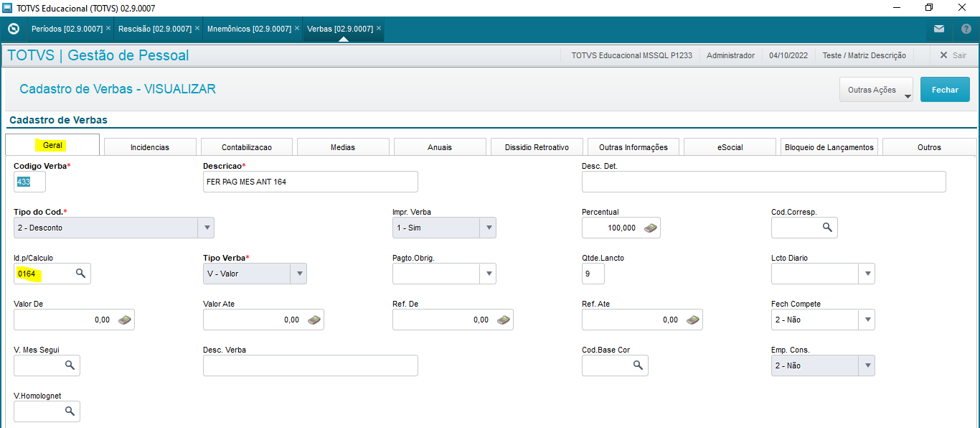Expand the Pagto.Obrig. dropdown
The width and height of the screenshot is (980, 428).
click(x=489, y=274)
